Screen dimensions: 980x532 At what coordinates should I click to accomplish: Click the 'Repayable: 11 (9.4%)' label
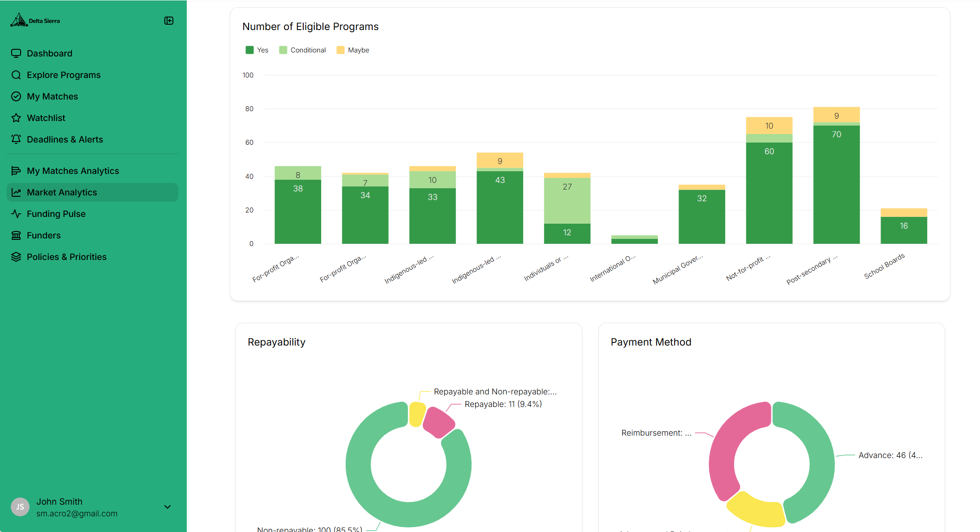click(x=503, y=404)
